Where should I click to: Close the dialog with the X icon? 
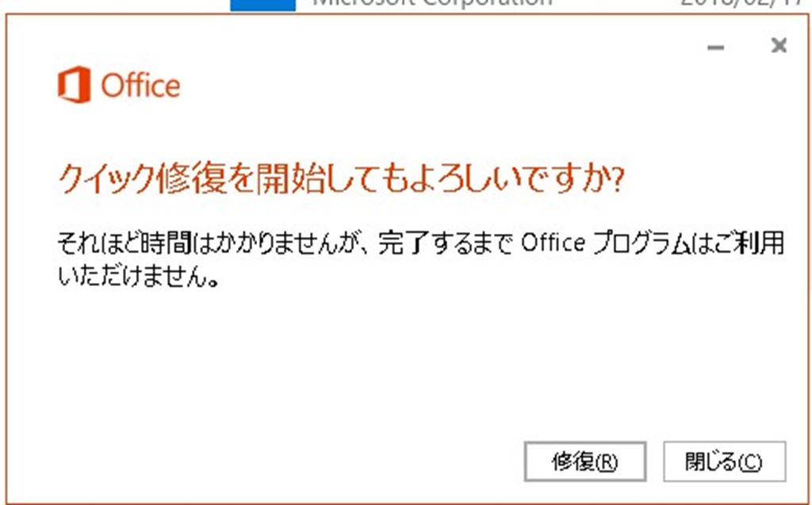(779, 47)
